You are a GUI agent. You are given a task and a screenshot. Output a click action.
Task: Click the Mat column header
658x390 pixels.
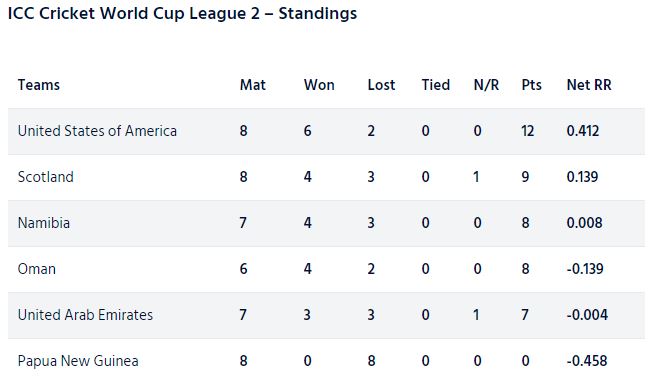tap(253, 85)
